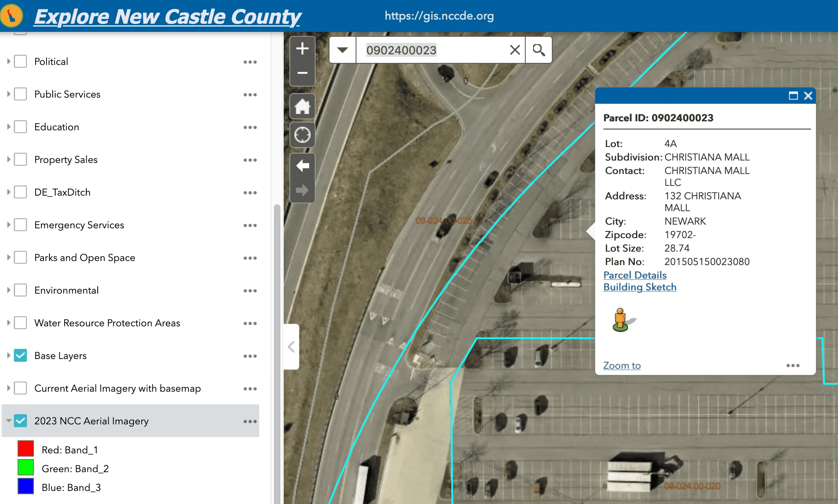Enable the DE_TaxDitch layer checkbox
This screenshot has width=838, height=504.
20,192
